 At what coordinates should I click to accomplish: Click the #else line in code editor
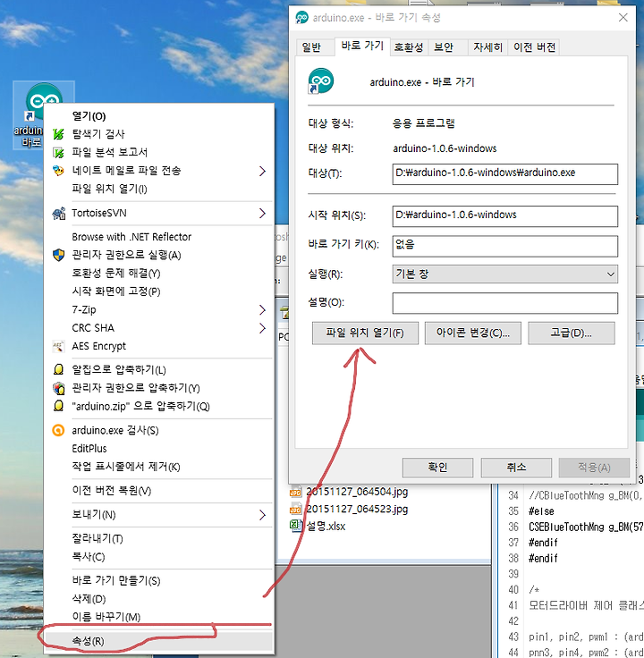(541, 511)
